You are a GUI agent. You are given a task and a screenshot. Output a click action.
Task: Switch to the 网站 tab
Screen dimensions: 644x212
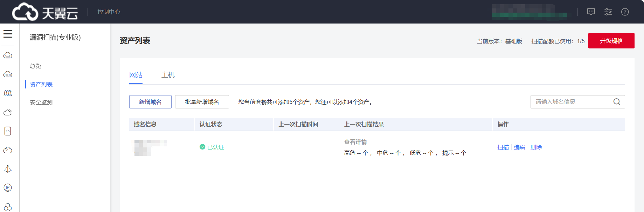pos(136,75)
